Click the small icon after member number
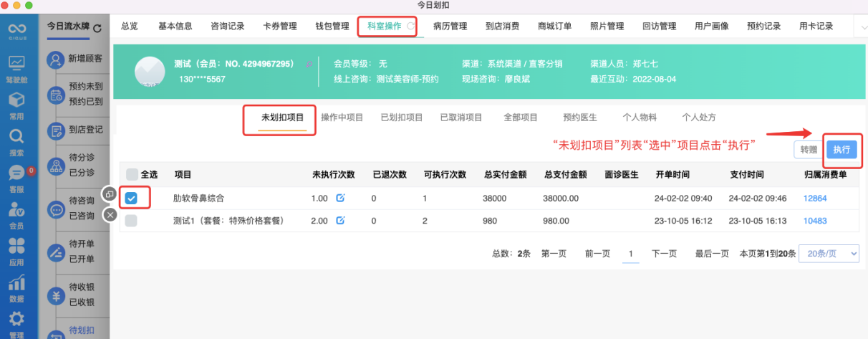This screenshot has height=339, width=868. (309, 64)
